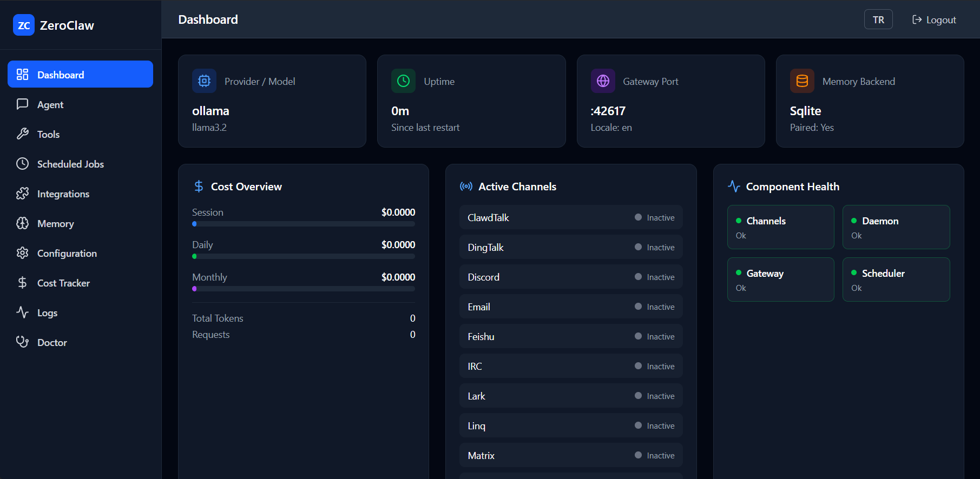The width and height of the screenshot is (980, 479).
Task: Select the IRC channel row
Action: click(571, 366)
